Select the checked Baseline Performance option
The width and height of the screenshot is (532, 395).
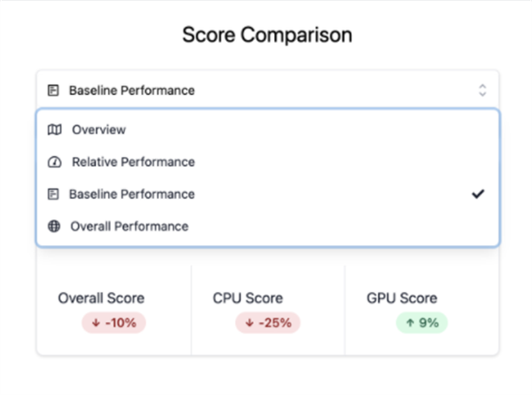click(x=268, y=194)
